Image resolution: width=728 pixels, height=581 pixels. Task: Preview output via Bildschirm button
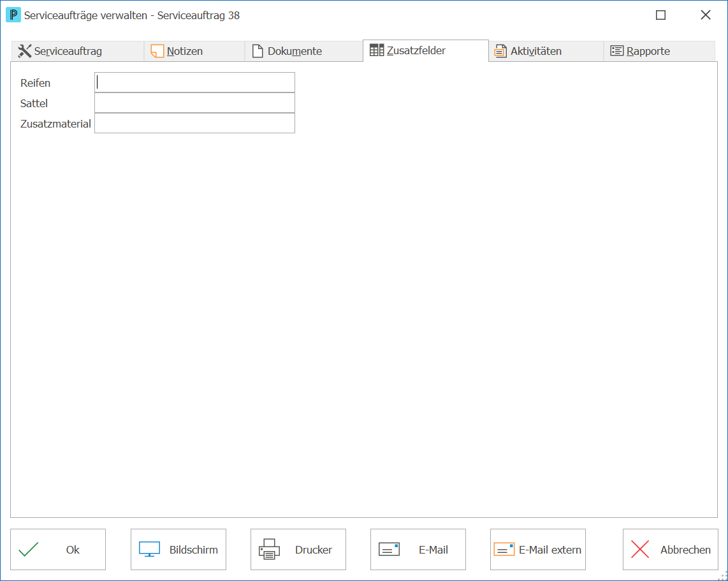point(178,549)
